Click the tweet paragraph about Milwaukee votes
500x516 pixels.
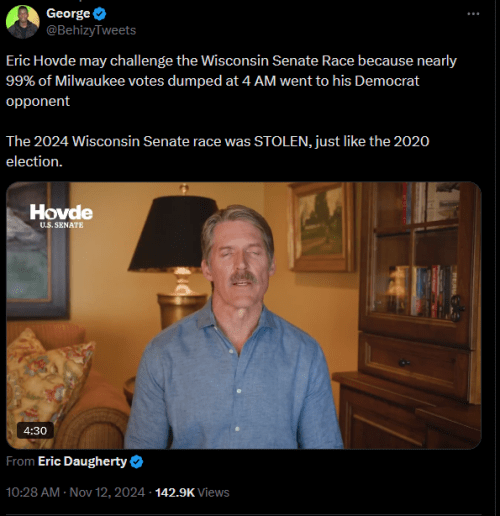tap(231, 81)
